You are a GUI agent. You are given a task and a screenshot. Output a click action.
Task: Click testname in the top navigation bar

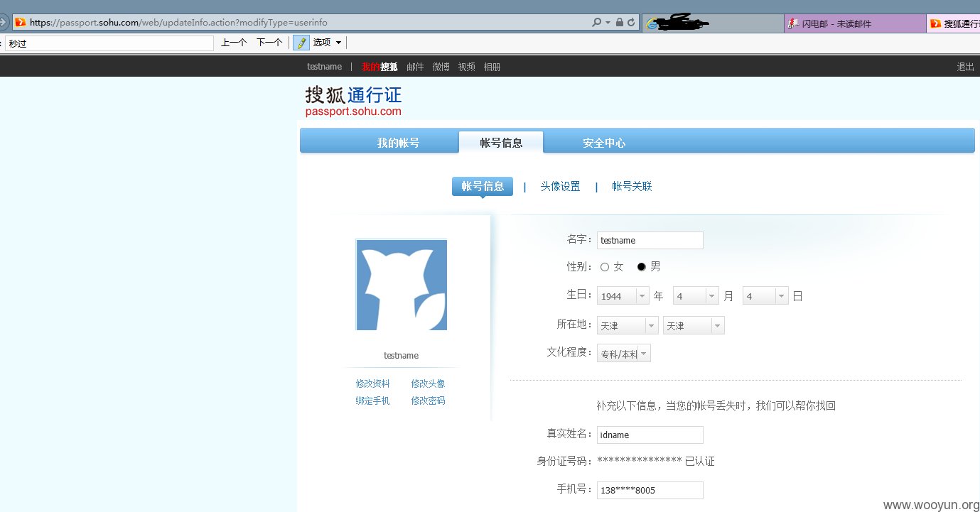[x=324, y=67]
